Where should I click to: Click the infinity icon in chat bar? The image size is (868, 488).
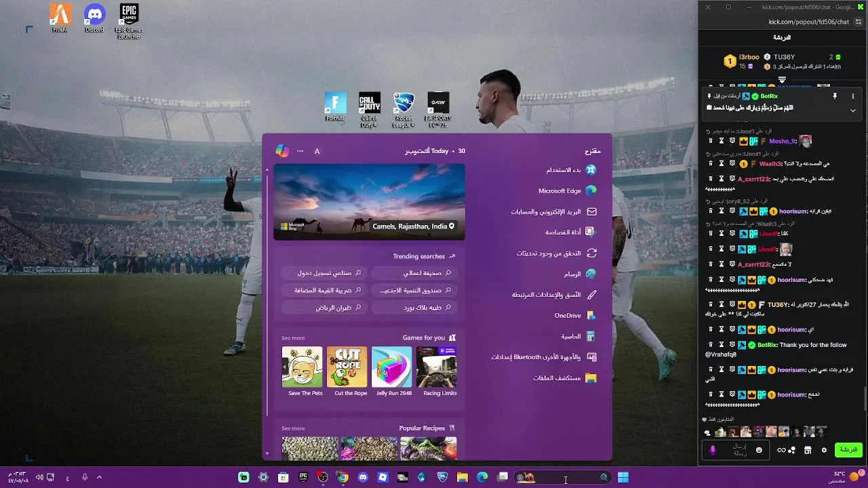click(x=781, y=450)
